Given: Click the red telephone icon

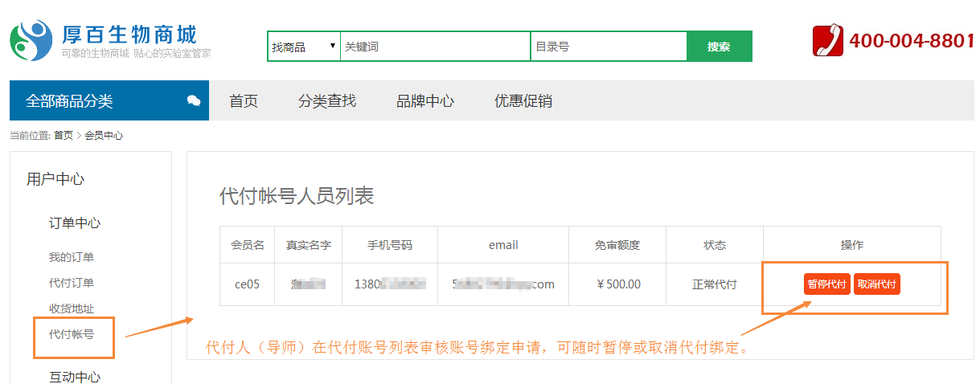Looking at the screenshot, I should [x=827, y=40].
